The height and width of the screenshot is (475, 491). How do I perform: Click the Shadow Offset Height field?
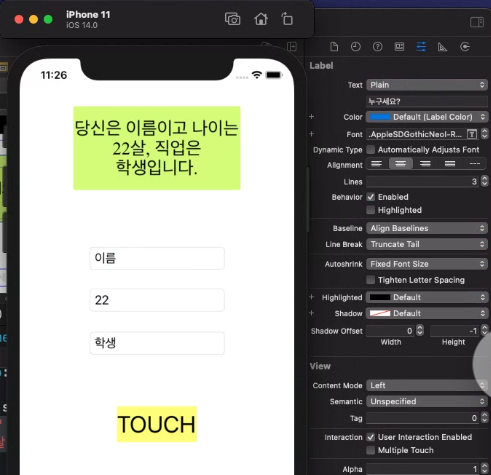(x=455, y=331)
